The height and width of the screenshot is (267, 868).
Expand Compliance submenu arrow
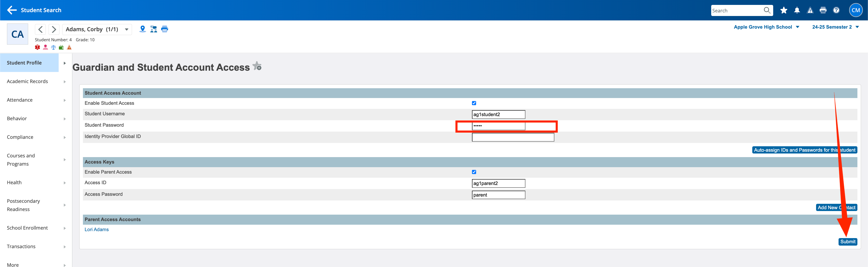point(65,137)
